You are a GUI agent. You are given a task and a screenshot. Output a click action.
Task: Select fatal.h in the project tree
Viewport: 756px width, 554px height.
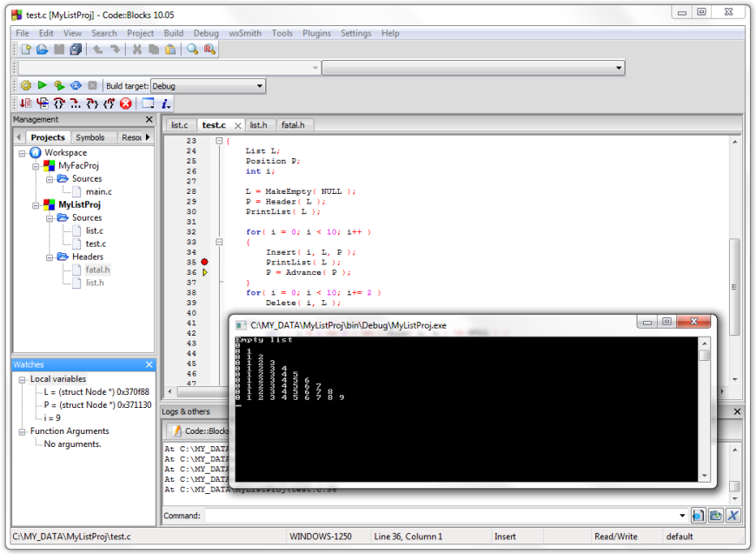click(98, 270)
